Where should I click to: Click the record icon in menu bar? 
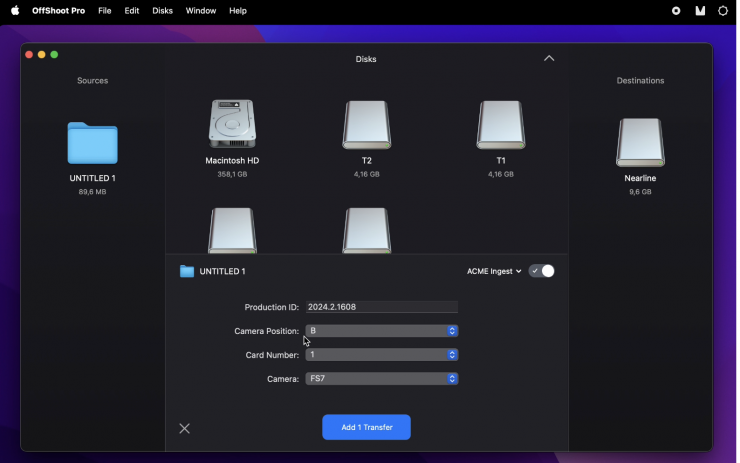676,11
